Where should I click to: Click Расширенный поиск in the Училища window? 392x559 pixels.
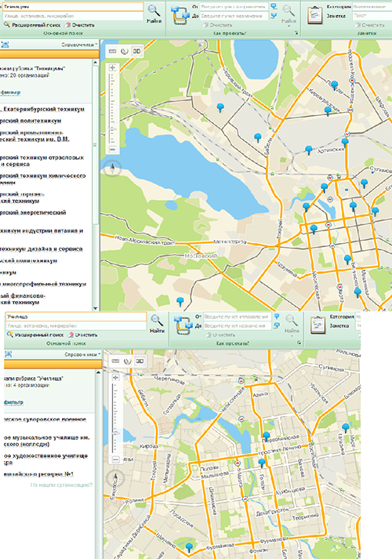point(35,335)
